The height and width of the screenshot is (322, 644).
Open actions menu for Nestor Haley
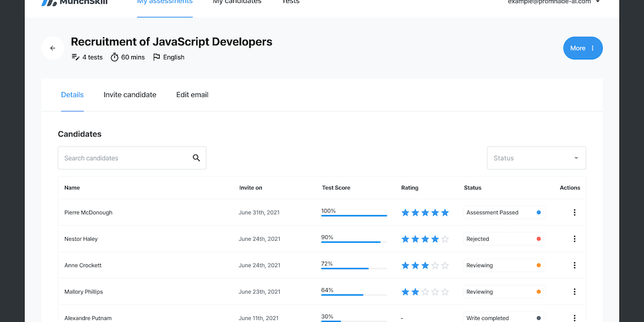tap(574, 239)
